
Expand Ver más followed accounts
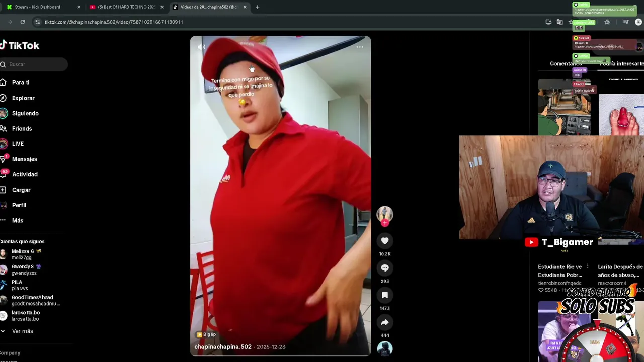click(22, 331)
